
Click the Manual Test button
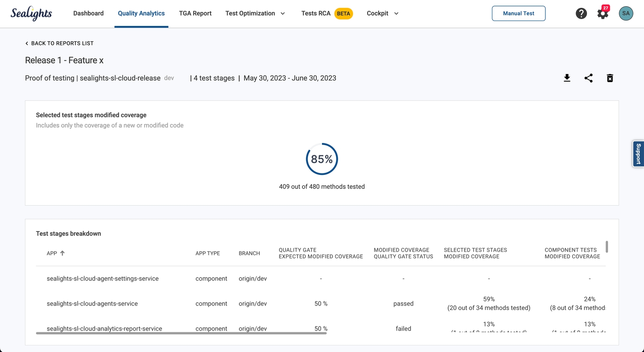pyautogui.click(x=518, y=14)
